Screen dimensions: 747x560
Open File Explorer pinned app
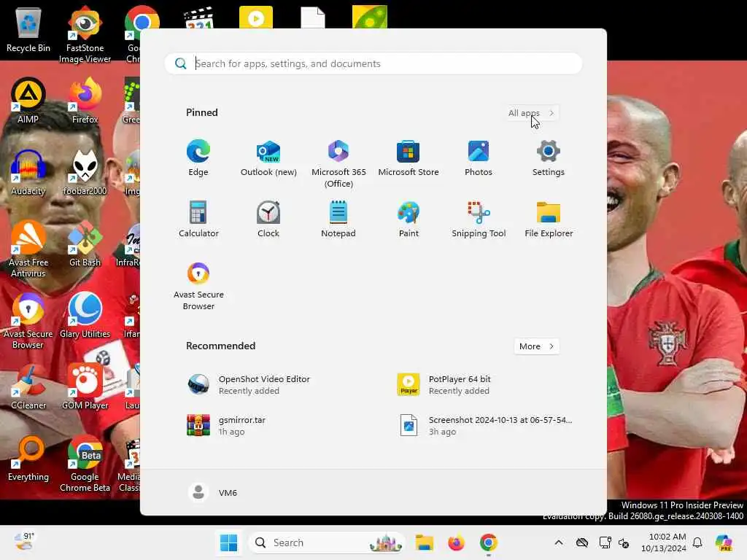[549, 219]
